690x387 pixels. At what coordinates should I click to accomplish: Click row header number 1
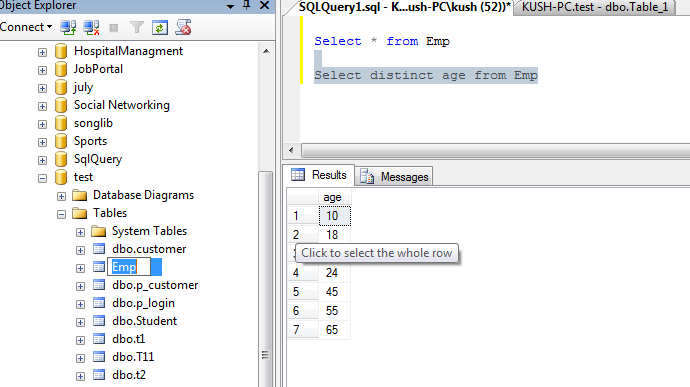303,216
